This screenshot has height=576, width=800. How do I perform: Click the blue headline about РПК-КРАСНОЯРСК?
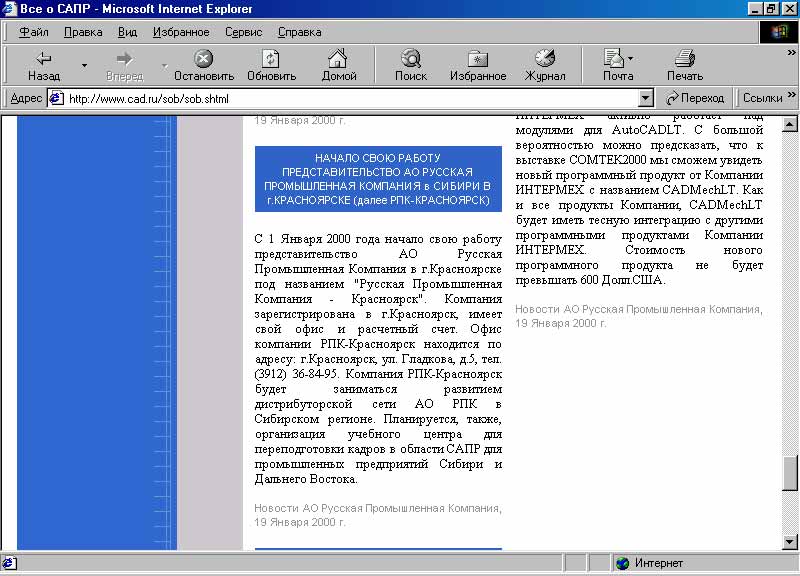(x=378, y=179)
